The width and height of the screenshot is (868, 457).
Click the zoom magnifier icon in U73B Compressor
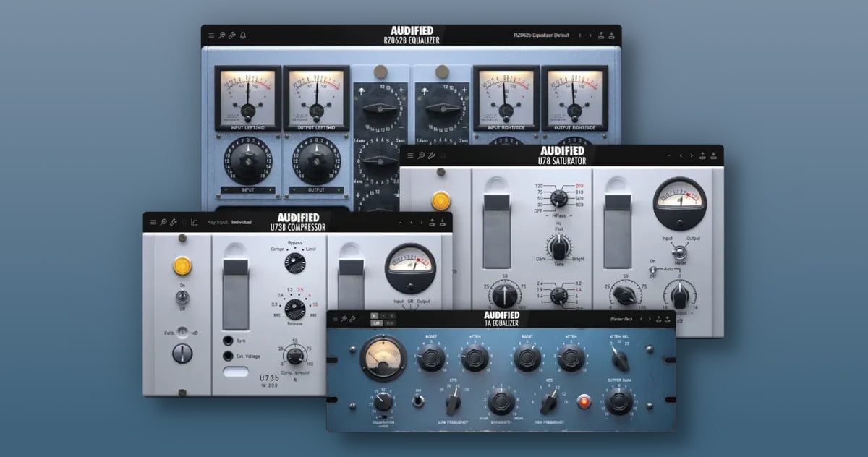click(x=163, y=222)
